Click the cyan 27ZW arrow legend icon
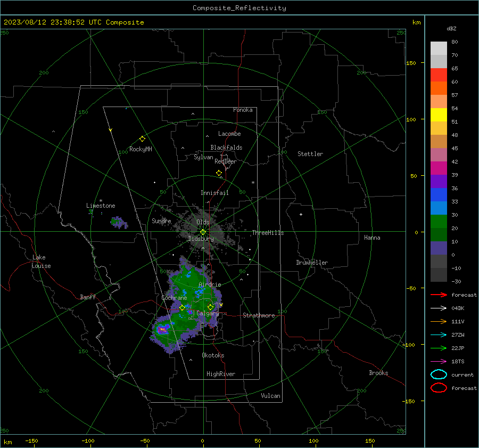The height and width of the screenshot is (448, 479). click(x=439, y=335)
